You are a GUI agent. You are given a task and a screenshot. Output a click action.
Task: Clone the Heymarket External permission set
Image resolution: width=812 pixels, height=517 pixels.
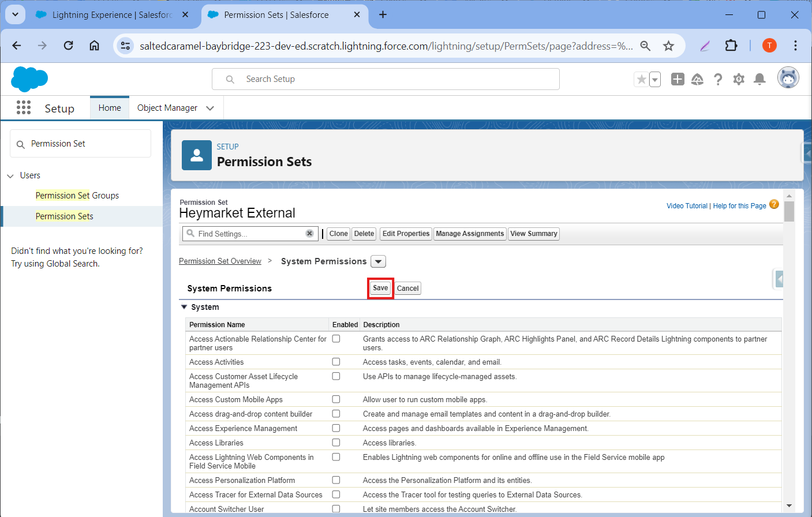[339, 234]
